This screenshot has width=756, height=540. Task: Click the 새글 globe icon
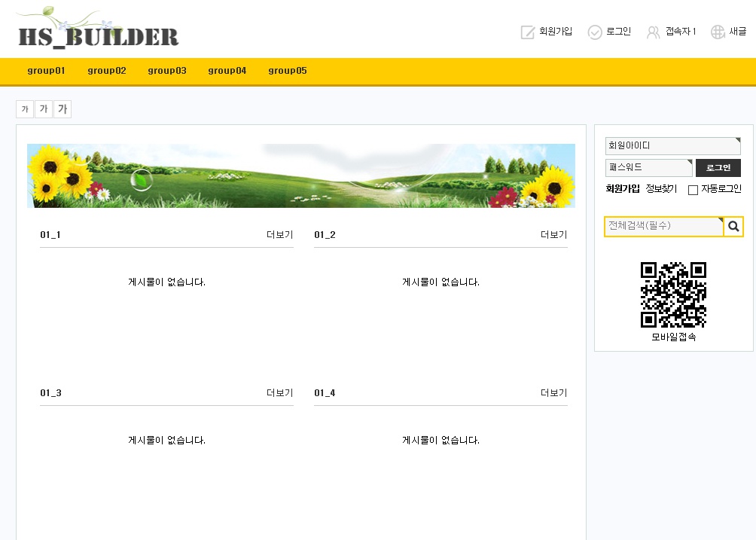point(718,32)
